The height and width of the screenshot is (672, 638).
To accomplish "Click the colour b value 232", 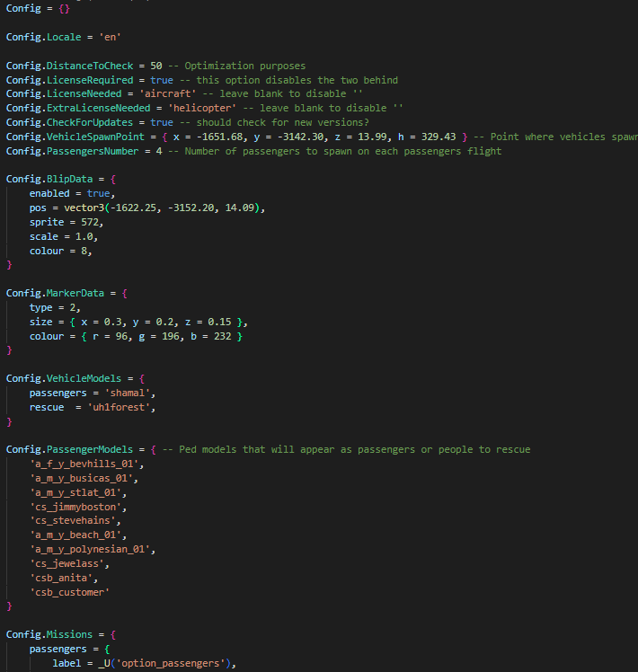I will coord(223,336).
